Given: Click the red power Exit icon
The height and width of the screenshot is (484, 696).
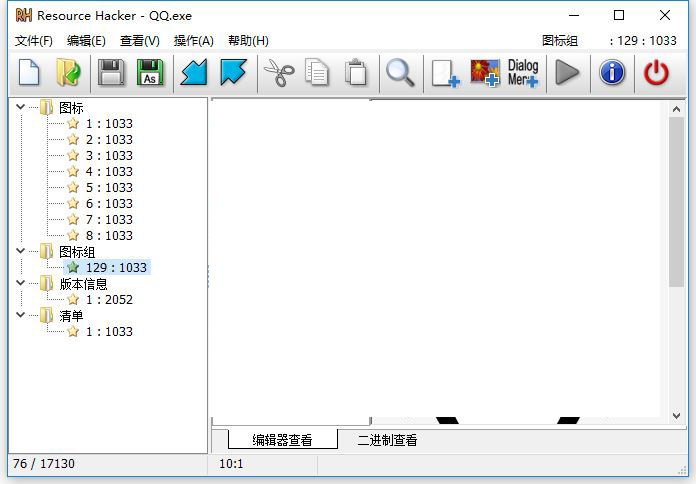Looking at the screenshot, I should coord(656,73).
